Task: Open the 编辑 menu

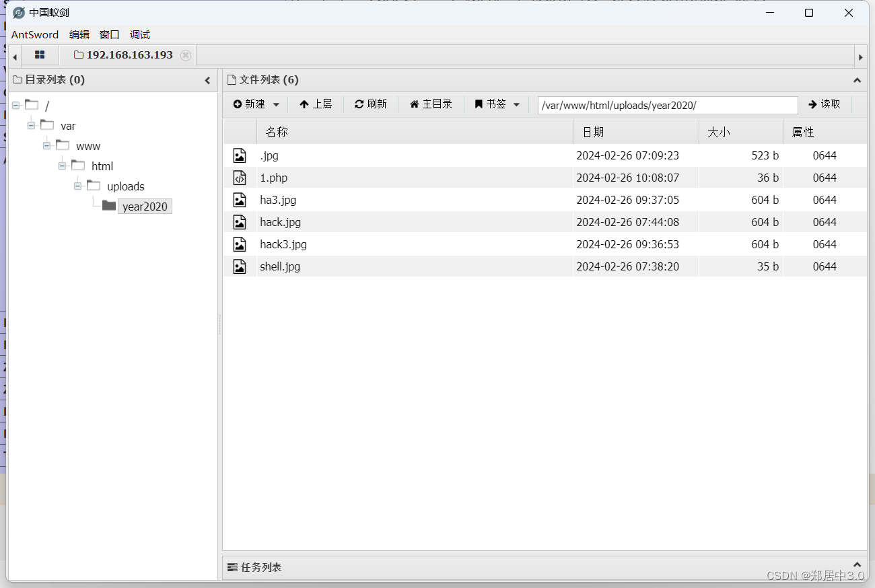Action: 79,34
